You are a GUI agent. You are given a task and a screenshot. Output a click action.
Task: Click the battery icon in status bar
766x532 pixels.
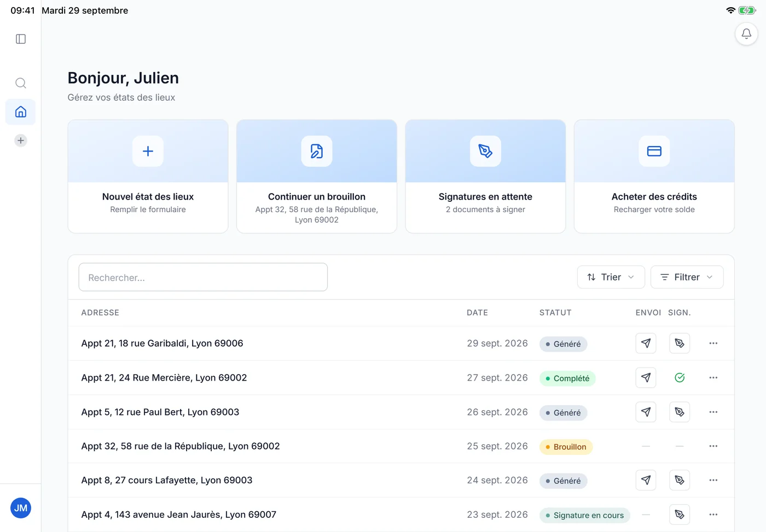pyautogui.click(x=747, y=10)
